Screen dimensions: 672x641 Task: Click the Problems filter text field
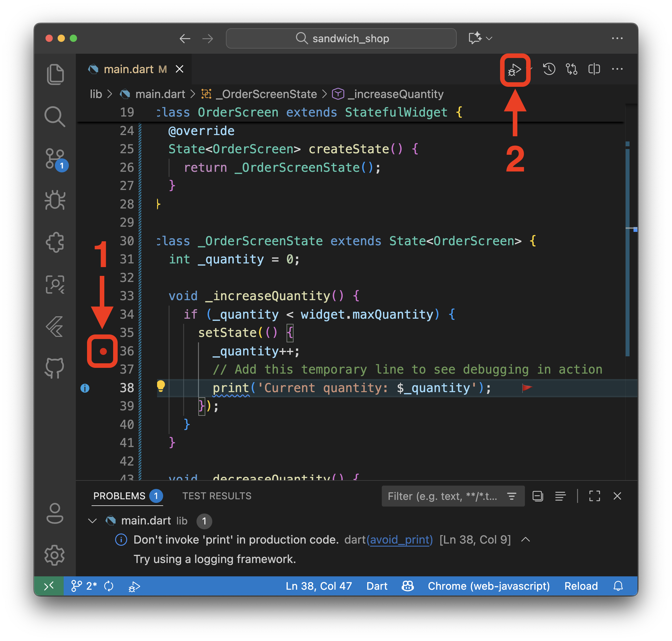click(x=441, y=496)
